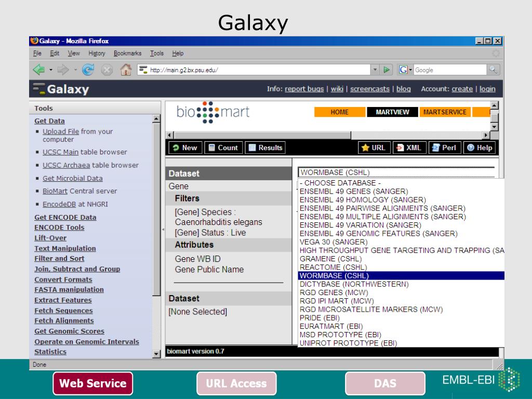Screen dimensions: 532x399
Task: Expand the Statistics tool section
Action: (50, 352)
